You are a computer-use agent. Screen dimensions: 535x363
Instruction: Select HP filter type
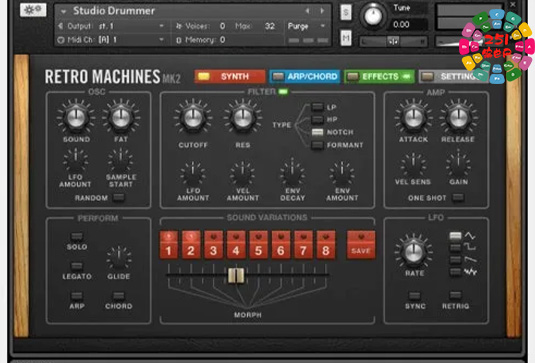coord(317,119)
